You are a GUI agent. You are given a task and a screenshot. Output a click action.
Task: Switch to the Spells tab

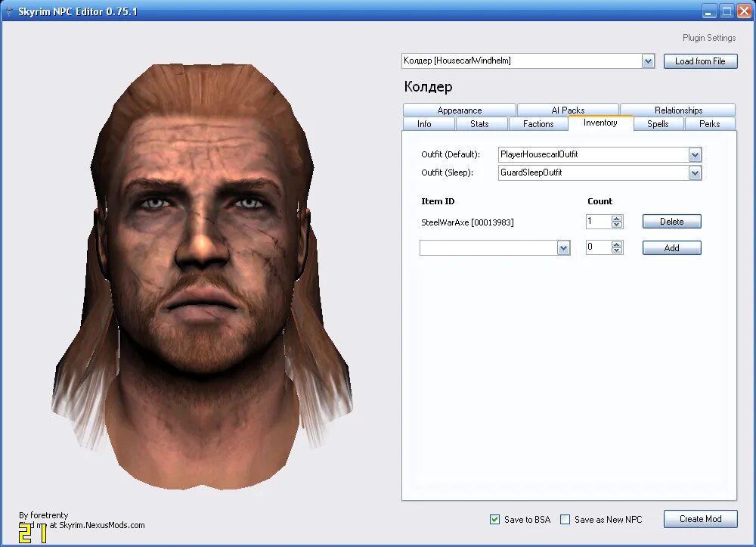coord(658,124)
